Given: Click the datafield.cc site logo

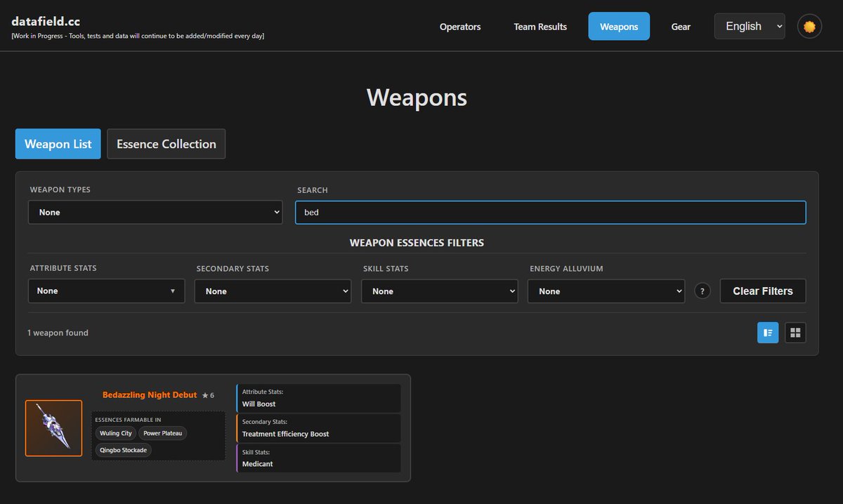Looking at the screenshot, I should point(46,21).
